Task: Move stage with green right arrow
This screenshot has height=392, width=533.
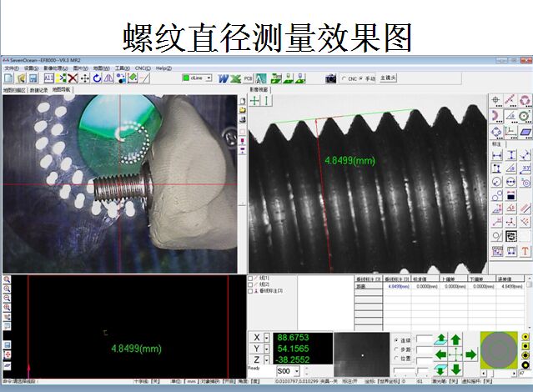Action: click(x=470, y=355)
